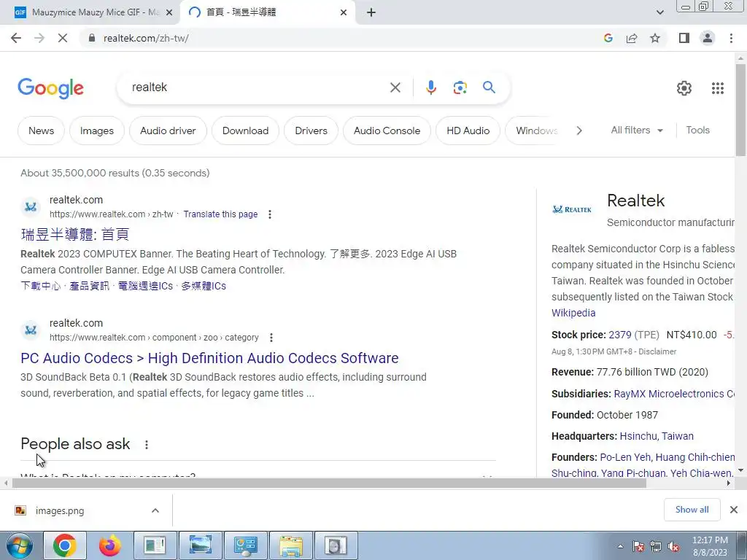Click into the Google search box
Screen dimensions: 747x560
click(258, 87)
